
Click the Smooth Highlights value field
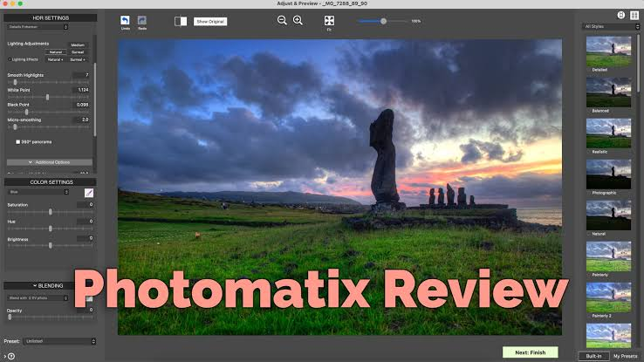81,75
